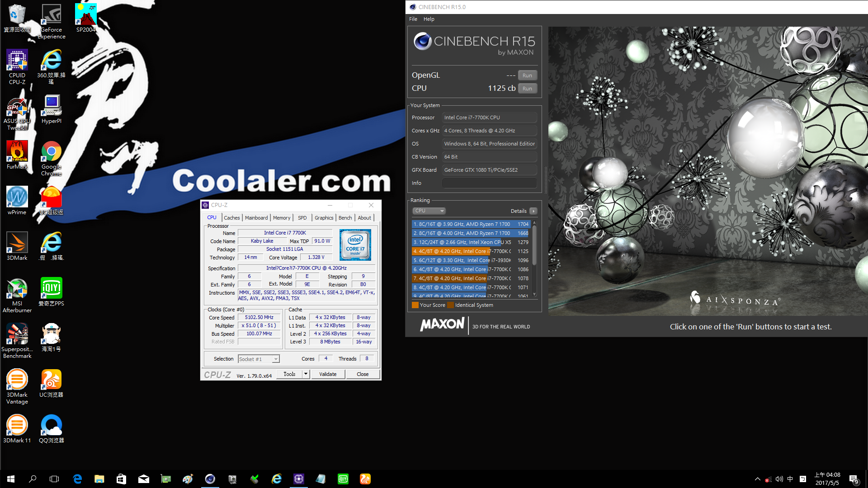
Task: Open volume control in system tray
Action: click(x=779, y=479)
